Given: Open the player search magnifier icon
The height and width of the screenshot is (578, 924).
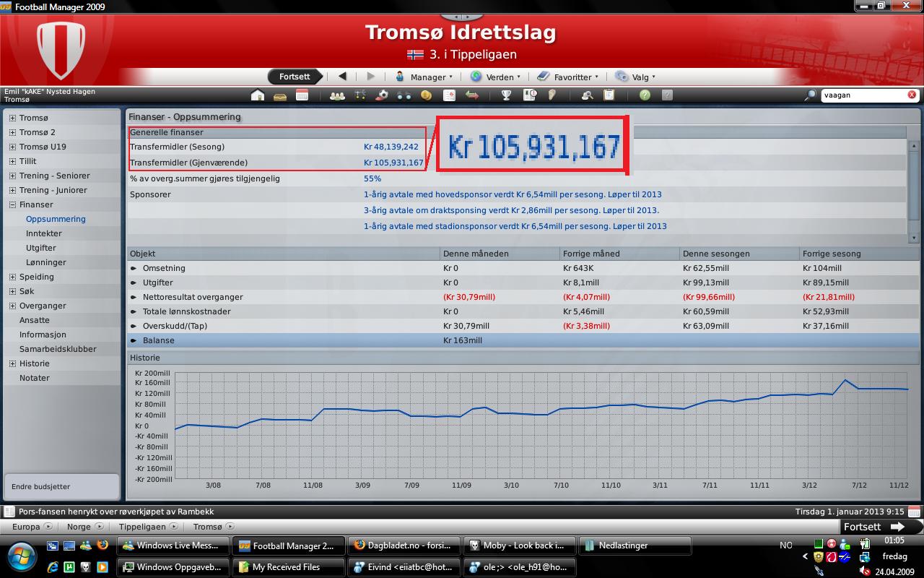Looking at the screenshot, I should click(x=587, y=95).
